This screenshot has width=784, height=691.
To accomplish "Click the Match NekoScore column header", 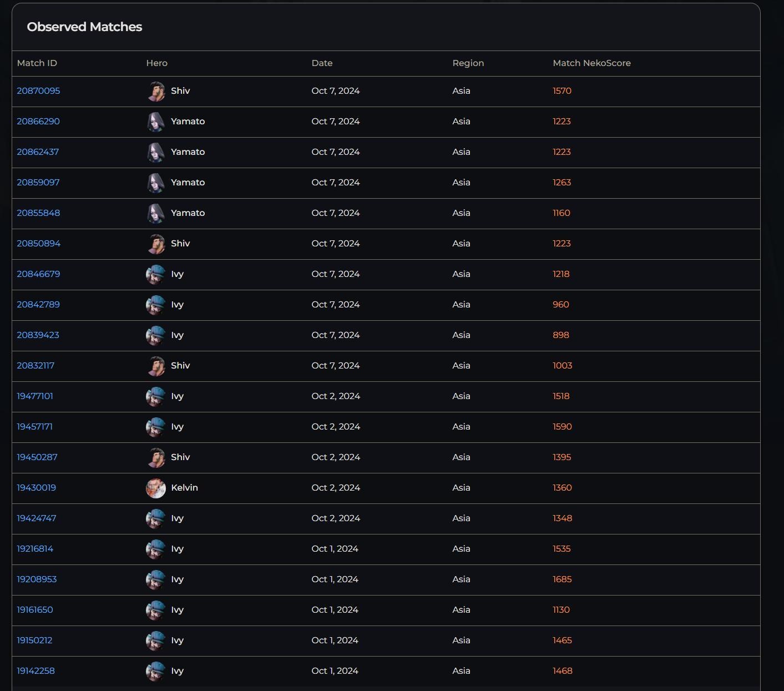I will 592,63.
